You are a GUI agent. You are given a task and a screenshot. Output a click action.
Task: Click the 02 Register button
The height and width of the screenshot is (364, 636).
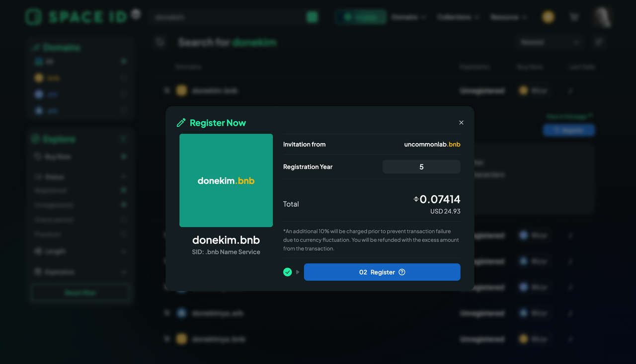382,272
